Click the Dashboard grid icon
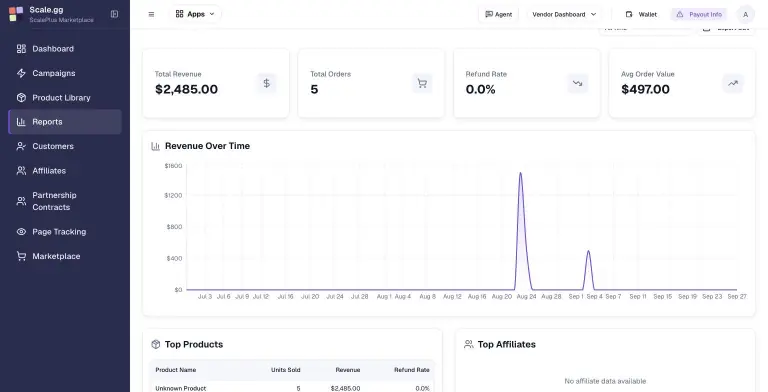 pyautogui.click(x=21, y=49)
